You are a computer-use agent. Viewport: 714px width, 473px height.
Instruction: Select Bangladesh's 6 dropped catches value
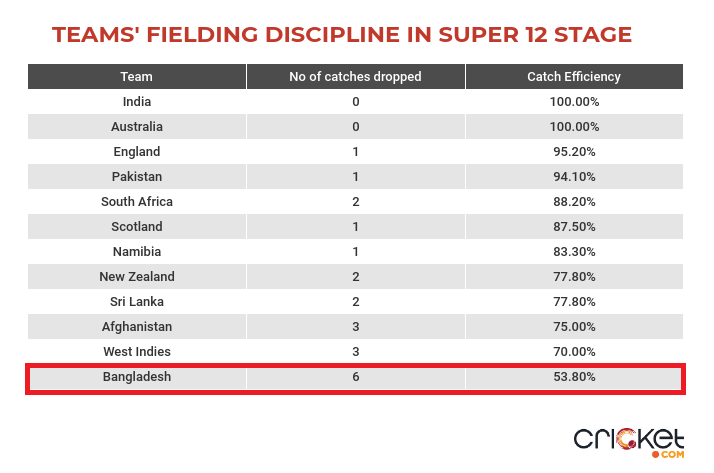pos(356,377)
